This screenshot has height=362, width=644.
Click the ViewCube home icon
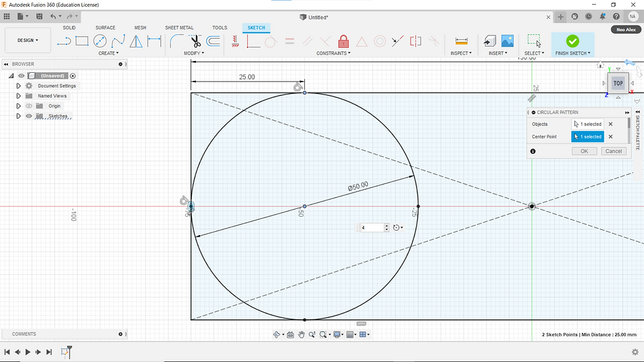pos(600,65)
